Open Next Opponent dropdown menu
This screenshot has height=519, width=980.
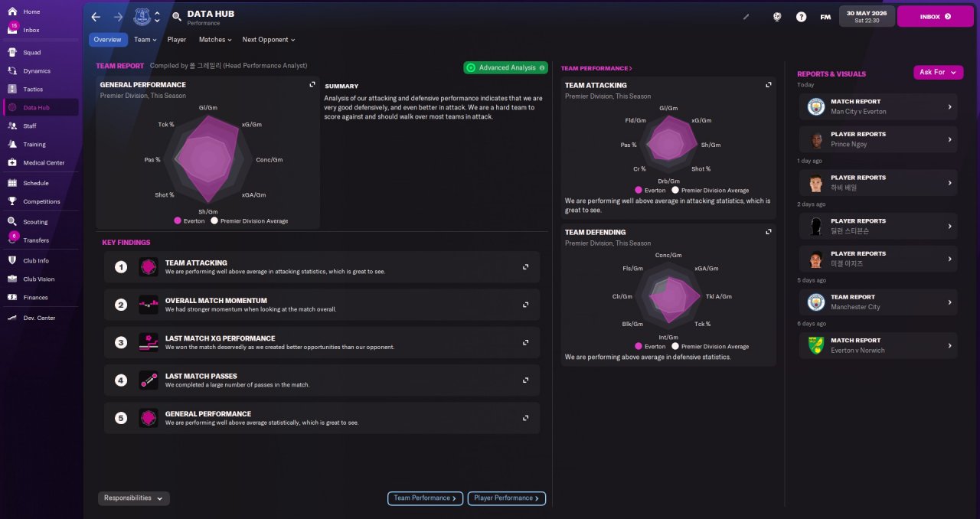pyautogui.click(x=269, y=40)
